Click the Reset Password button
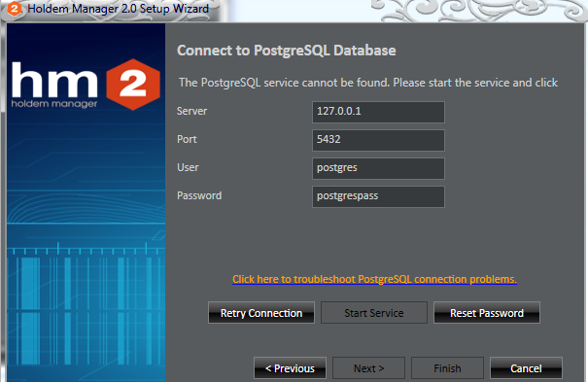Screen dimensions: 588x382 pos(487,313)
